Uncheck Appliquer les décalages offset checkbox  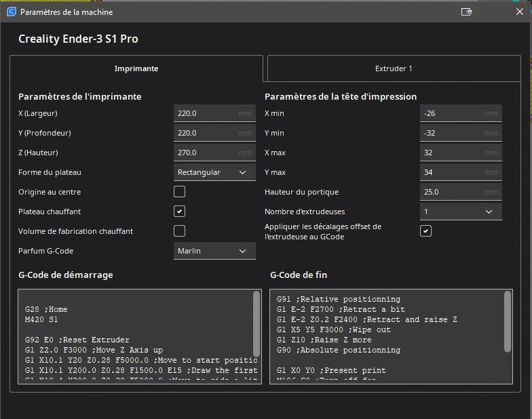coord(426,231)
